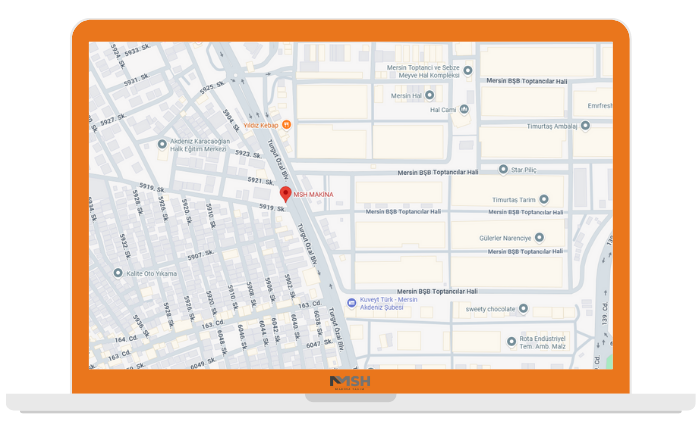700x447 pixels.
Task: Click the Gülerler Narenciye marker icon
Action: tap(539, 238)
